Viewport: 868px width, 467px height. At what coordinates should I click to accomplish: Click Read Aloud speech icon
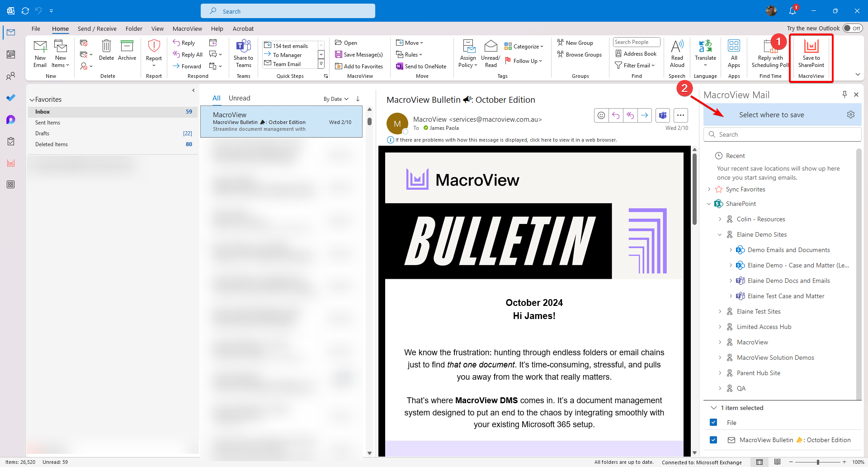(x=677, y=53)
